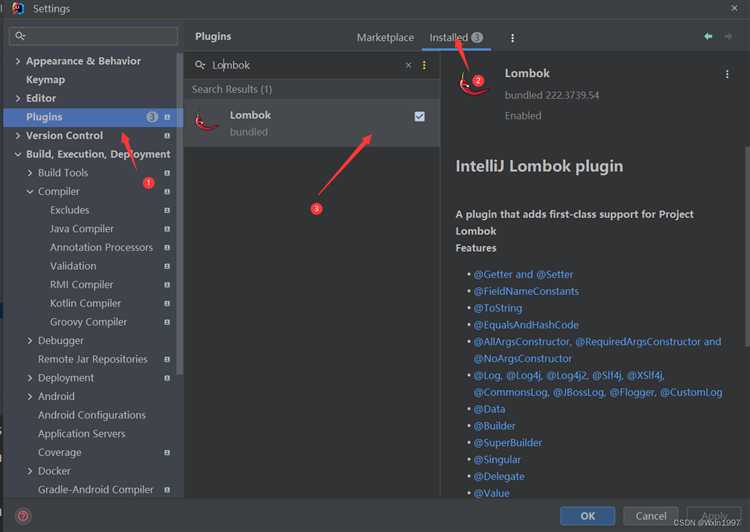Click the settings search box
Viewport: 750px width, 532px height.
pos(93,36)
